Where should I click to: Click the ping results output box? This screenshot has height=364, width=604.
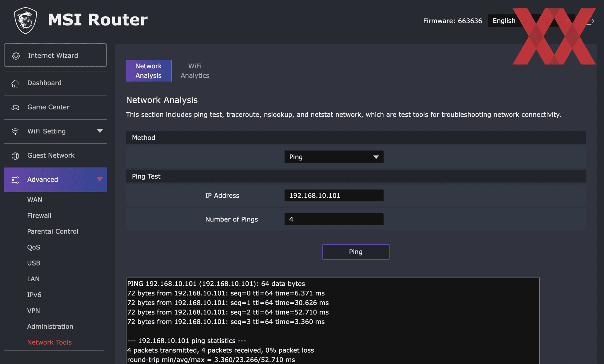pyautogui.click(x=333, y=321)
